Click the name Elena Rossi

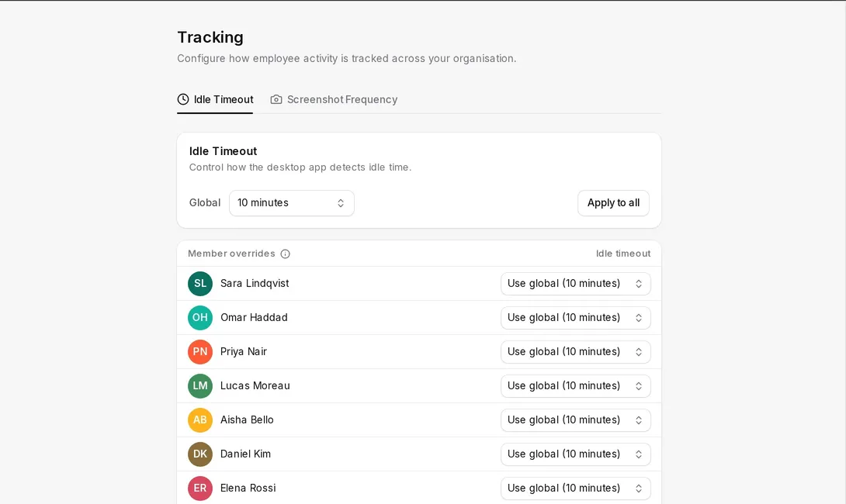248,488
